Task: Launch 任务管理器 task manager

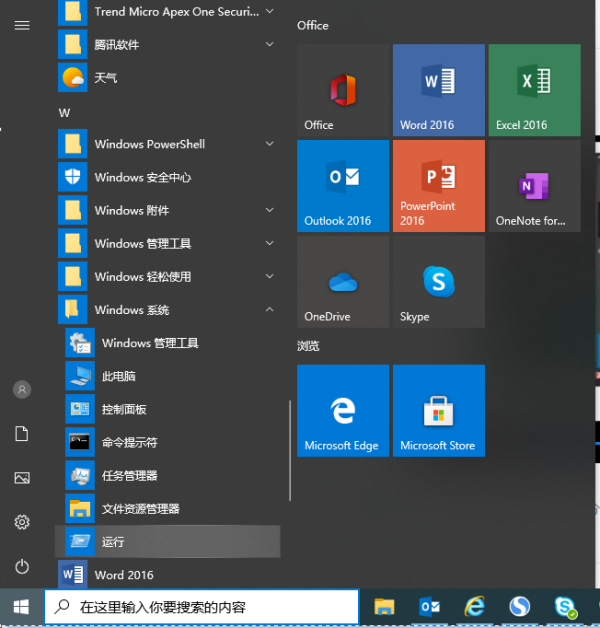Action: click(x=168, y=475)
